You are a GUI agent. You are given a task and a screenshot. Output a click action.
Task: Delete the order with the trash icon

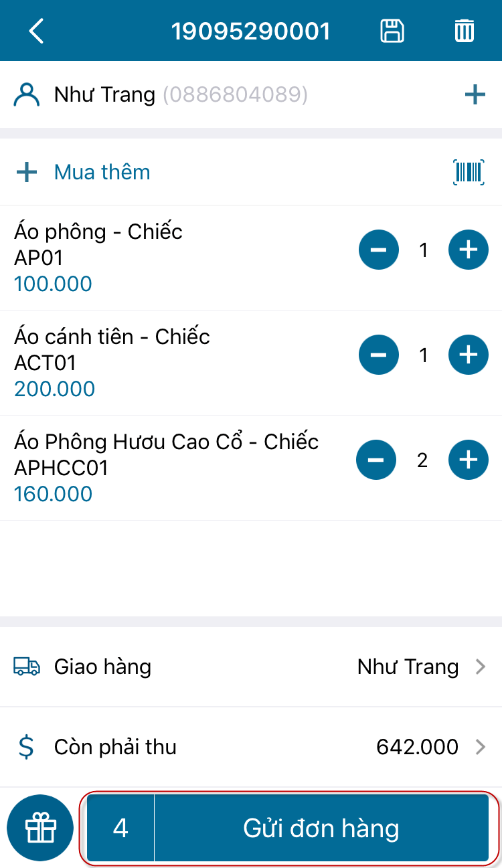click(x=465, y=31)
